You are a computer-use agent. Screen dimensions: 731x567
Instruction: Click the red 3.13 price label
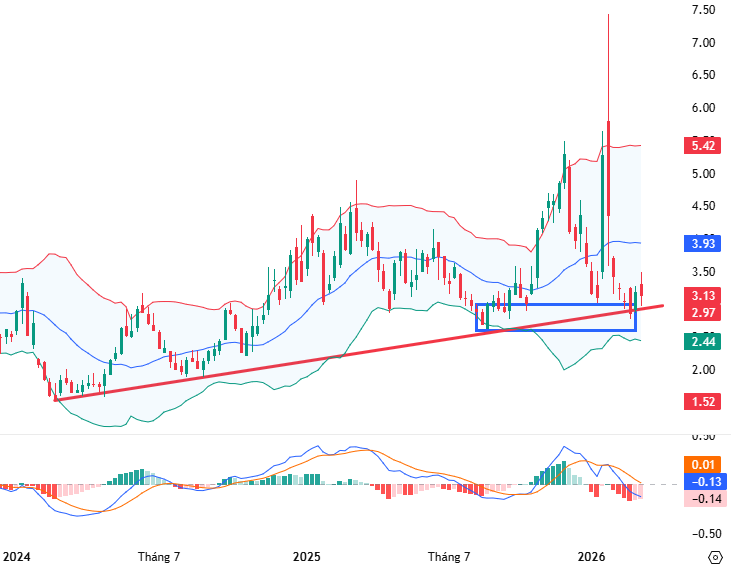[x=701, y=296]
